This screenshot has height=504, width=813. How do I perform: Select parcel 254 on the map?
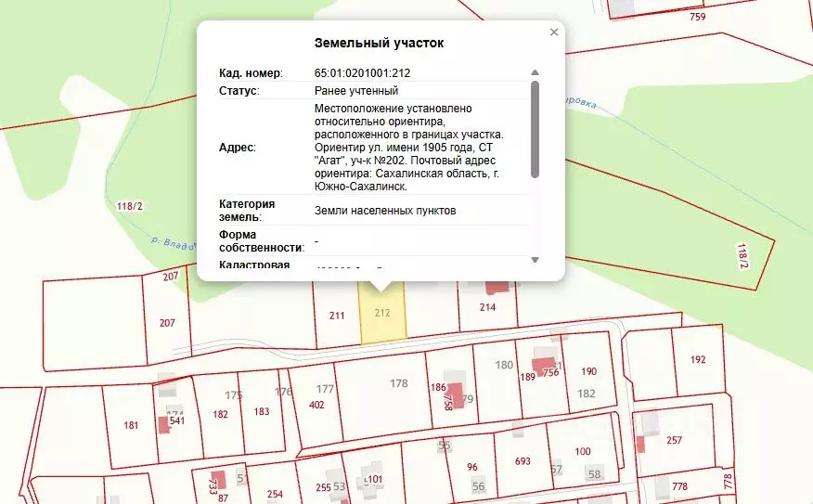coord(275,494)
